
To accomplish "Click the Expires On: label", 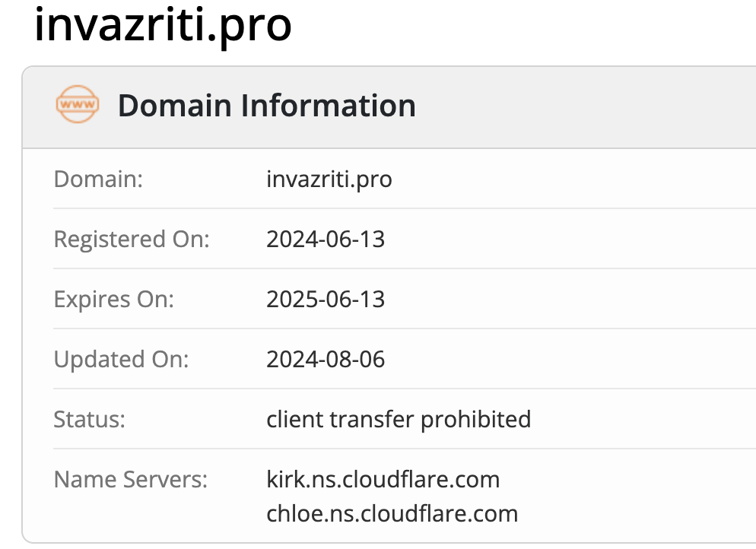I will pos(114,300).
